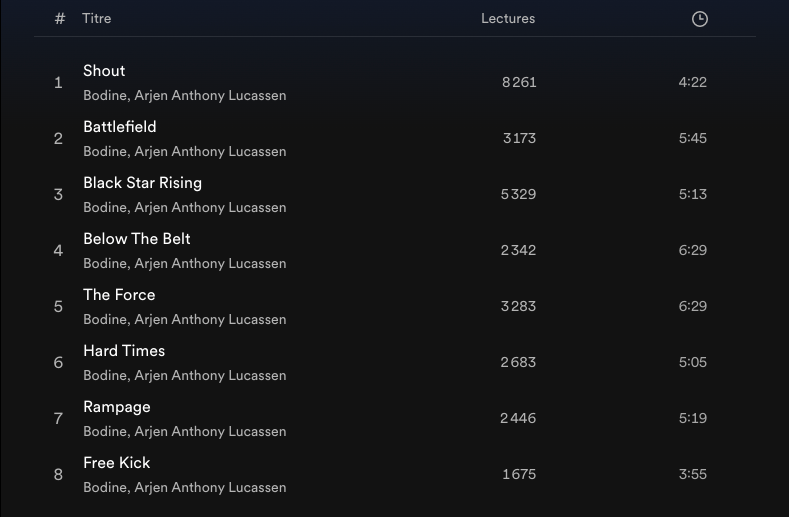Select The Force song title
789x517 pixels.
pyautogui.click(x=119, y=295)
